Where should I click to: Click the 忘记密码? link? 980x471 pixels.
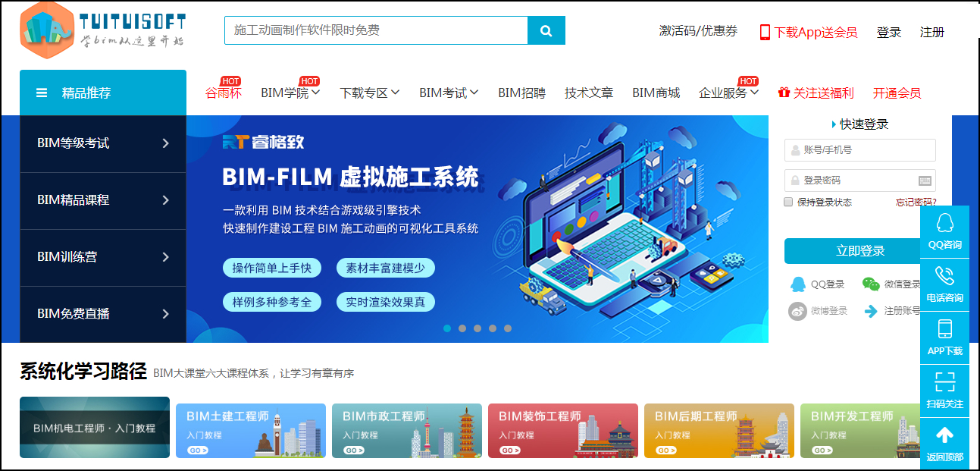click(x=916, y=202)
